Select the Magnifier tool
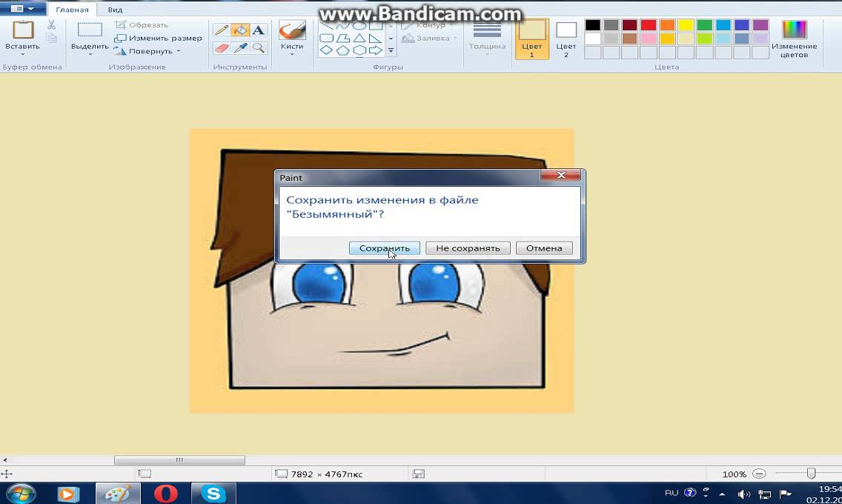The width and height of the screenshot is (842, 504). click(x=258, y=47)
